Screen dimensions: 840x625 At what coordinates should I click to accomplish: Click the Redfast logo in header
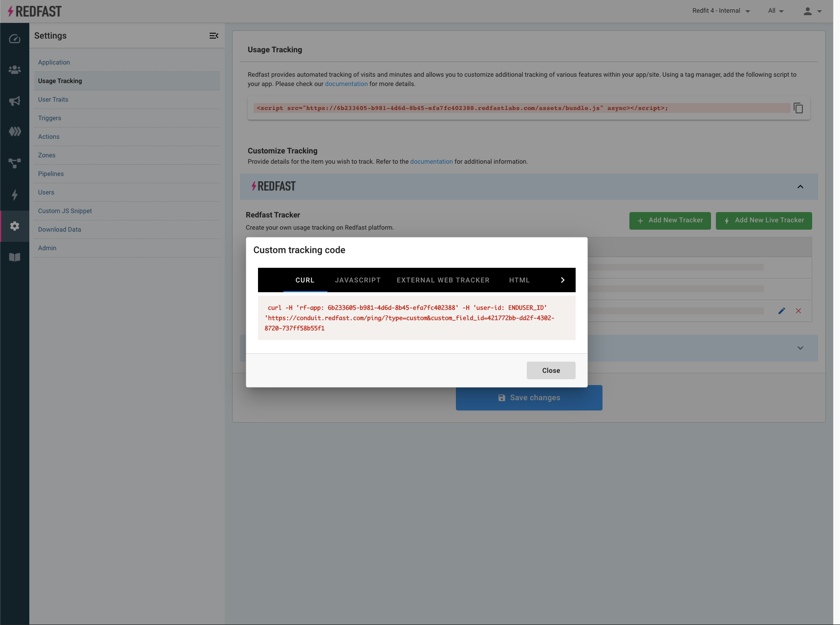pyautogui.click(x=34, y=11)
